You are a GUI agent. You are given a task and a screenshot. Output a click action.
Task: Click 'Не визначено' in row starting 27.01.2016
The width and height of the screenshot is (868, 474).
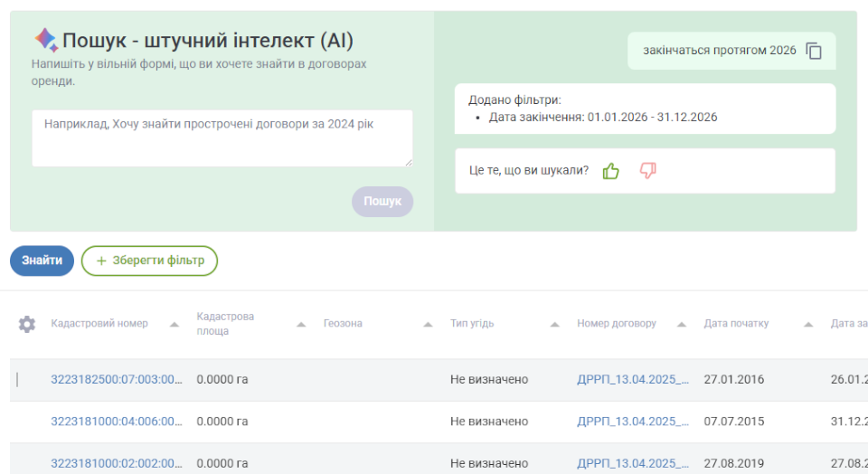489,379
